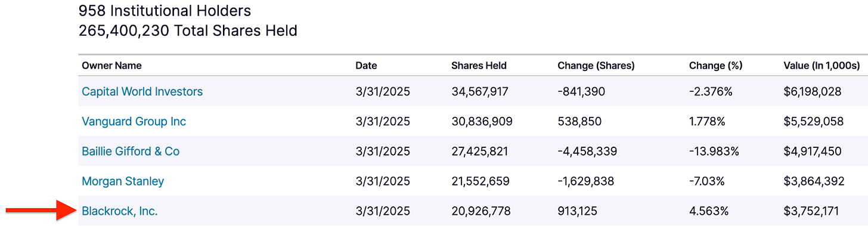Select the 34,567,917 shares held cell
This screenshot has width=868, height=226.
click(480, 91)
